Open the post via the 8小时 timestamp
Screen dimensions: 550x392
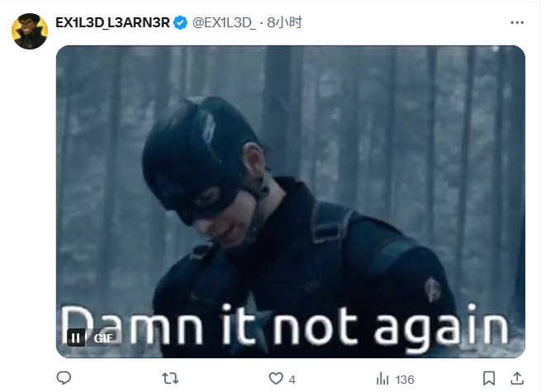tap(284, 23)
